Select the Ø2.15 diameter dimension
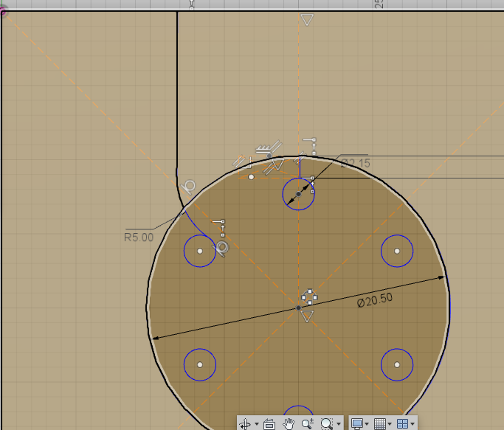 pos(356,163)
